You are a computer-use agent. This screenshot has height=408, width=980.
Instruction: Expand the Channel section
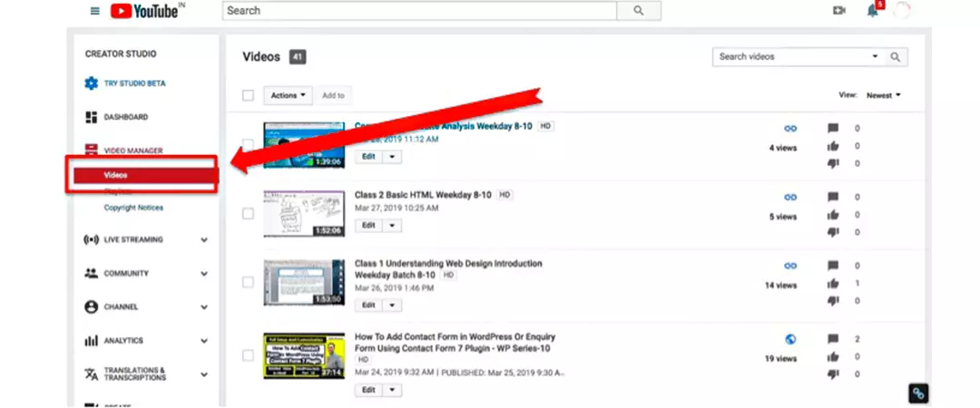tap(204, 306)
